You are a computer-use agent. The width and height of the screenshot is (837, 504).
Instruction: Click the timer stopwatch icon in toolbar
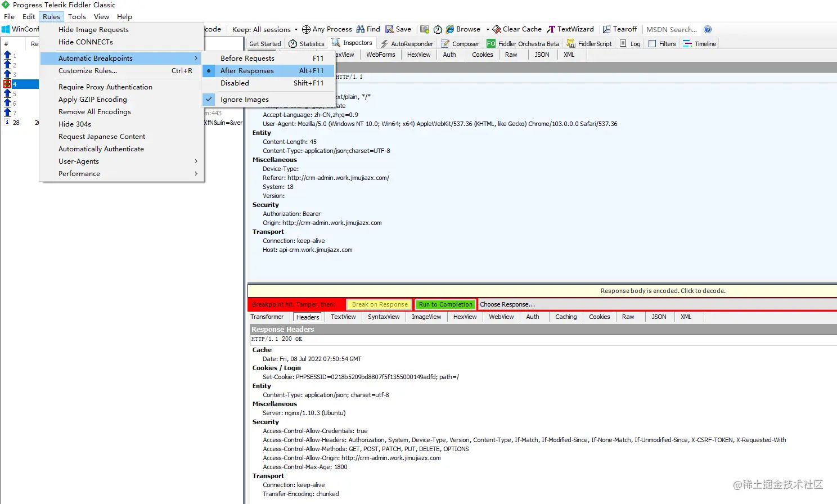coord(438,29)
